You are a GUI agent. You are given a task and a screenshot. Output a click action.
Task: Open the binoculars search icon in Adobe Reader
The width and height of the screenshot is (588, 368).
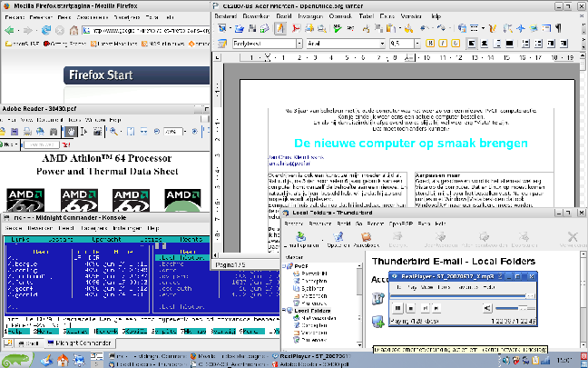click(54, 132)
